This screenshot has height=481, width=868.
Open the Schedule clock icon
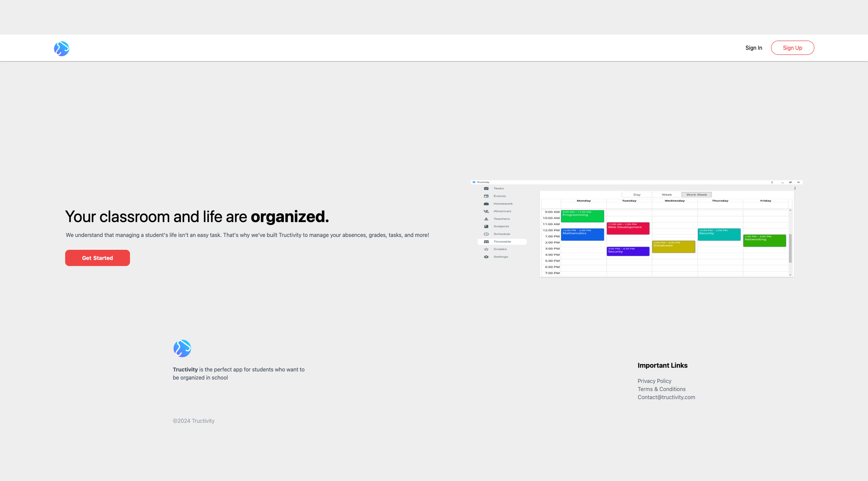tap(486, 234)
